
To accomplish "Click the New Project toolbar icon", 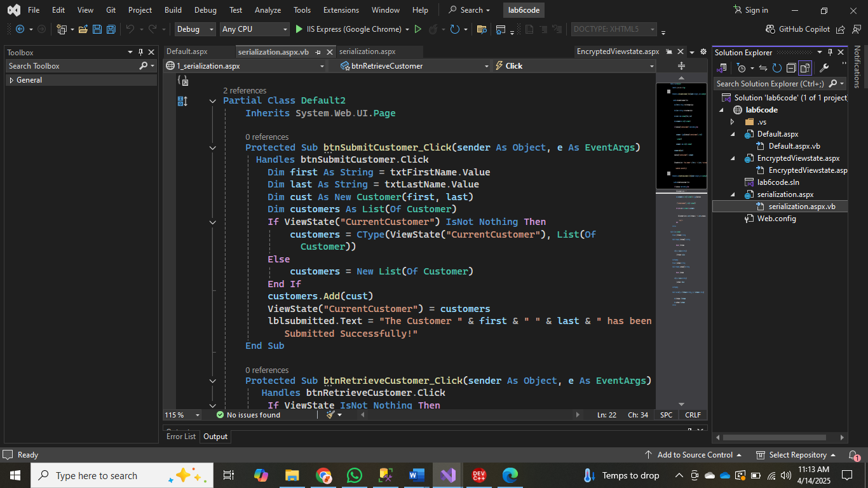I will click(x=62, y=29).
